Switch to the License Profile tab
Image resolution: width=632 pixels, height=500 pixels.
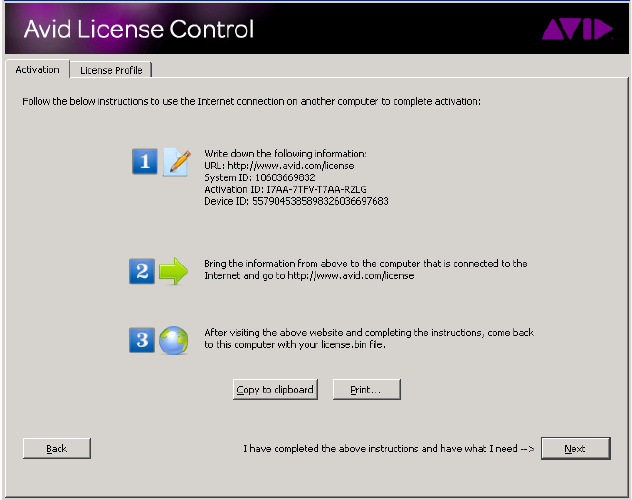(x=111, y=69)
